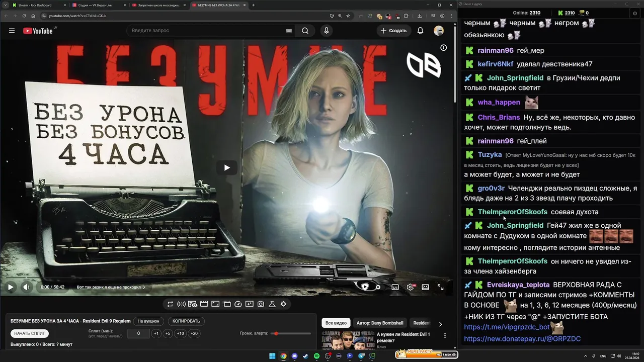Open the t.me/vipgrpzdc_bot link in chat
The height and width of the screenshot is (362, 644).
pos(506,327)
